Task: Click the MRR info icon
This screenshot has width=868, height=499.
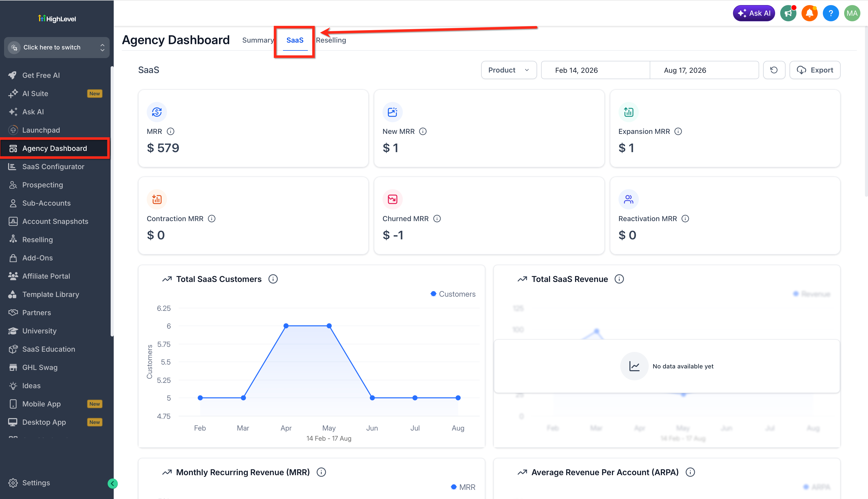Action: tap(171, 132)
